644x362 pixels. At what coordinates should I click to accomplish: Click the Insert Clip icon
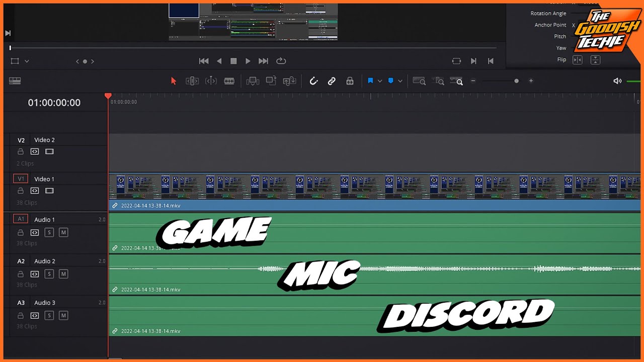[x=253, y=81]
